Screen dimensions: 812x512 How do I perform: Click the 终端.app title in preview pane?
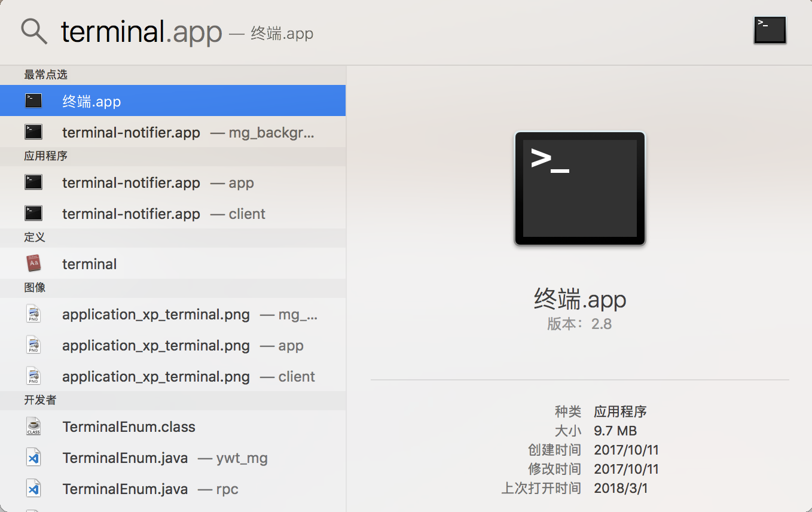[579, 299]
